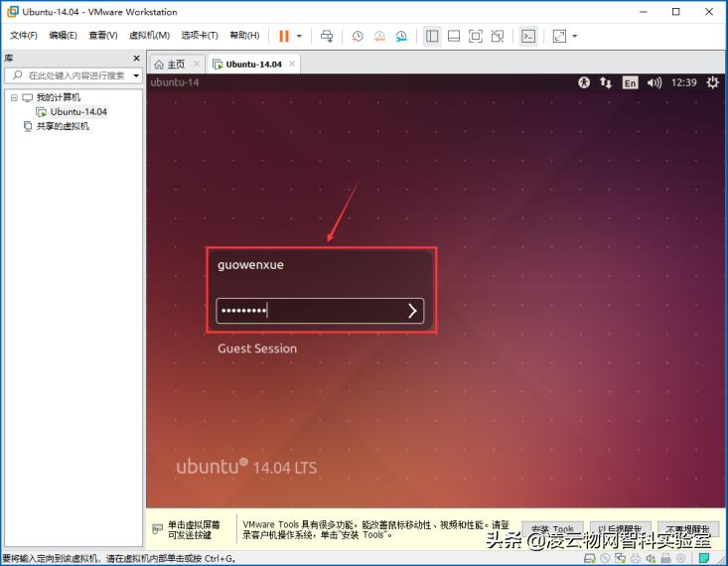Open the power options dropdown arrow beside pause
Viewport: 728px width, 566px height.
(299, 36)
